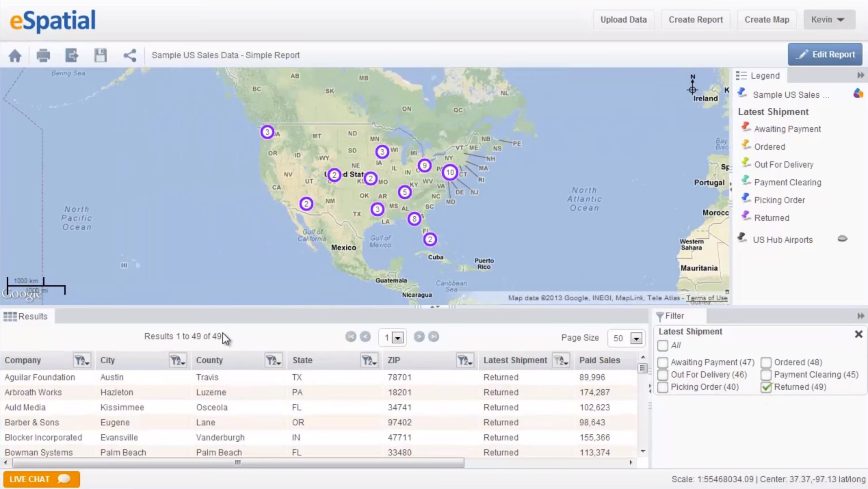Screen dimensions: 868x489
Task: Check the All shipments checkbox
Action: click(x=662, y=345)
